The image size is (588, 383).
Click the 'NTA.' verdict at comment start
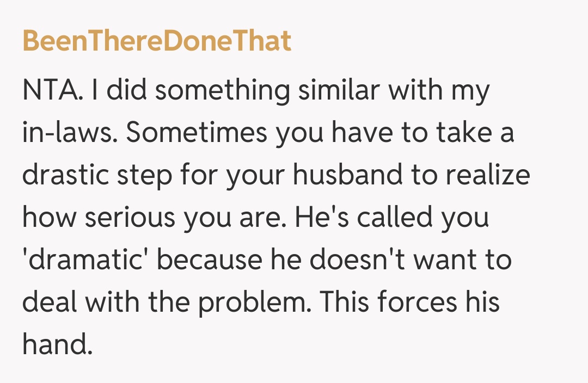[x=53, y=91]
